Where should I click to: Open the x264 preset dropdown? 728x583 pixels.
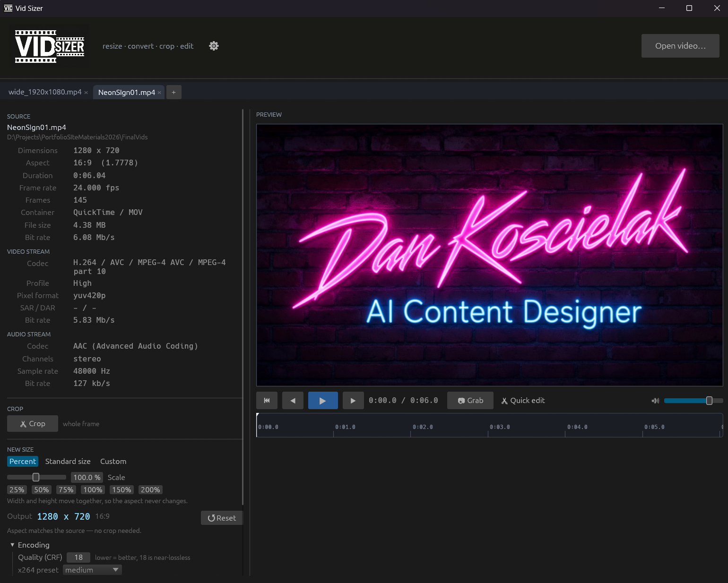pos(92,570)
